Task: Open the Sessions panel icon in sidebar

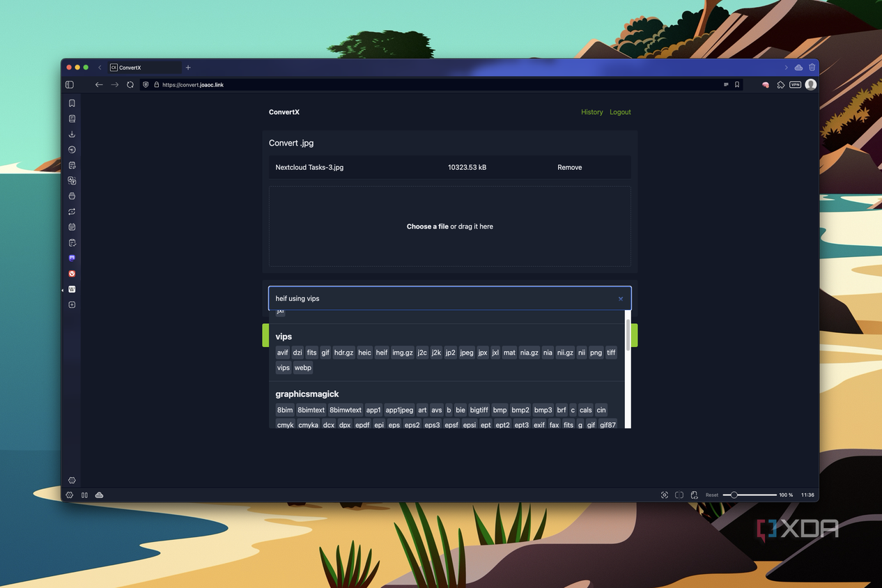Action: click(x=72, y=212)
